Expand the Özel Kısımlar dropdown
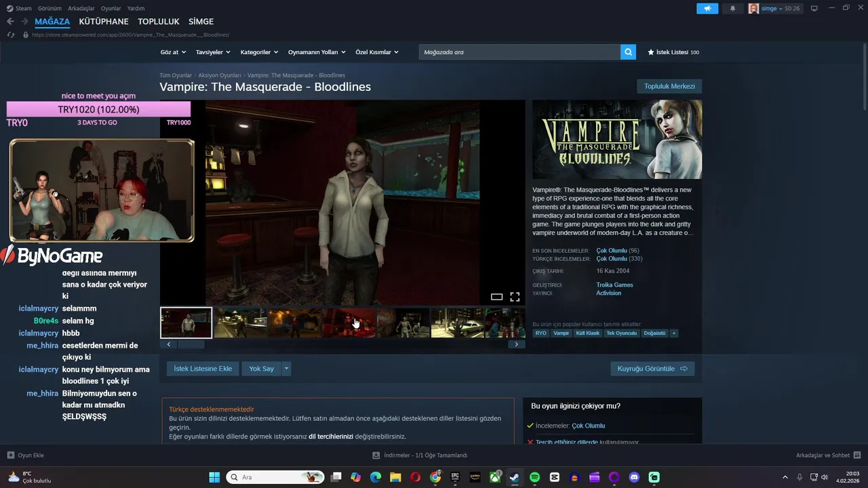The image size is (868, 488). (377, 52)
